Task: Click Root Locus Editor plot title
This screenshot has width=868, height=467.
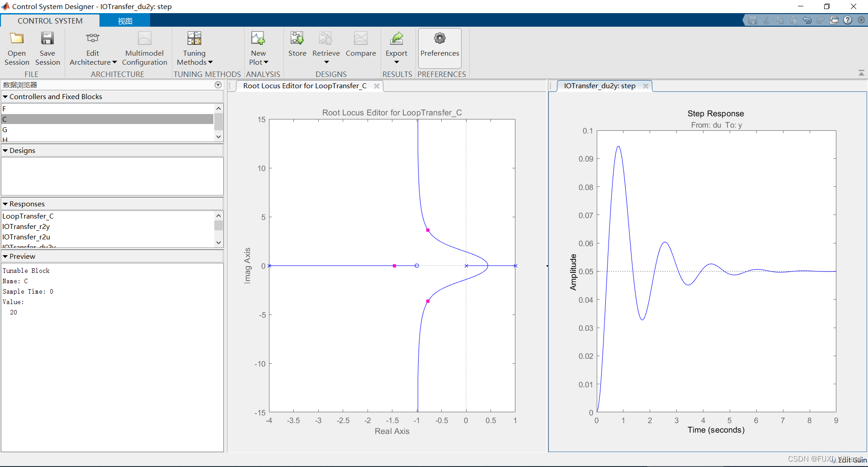Action: point(392,113)
